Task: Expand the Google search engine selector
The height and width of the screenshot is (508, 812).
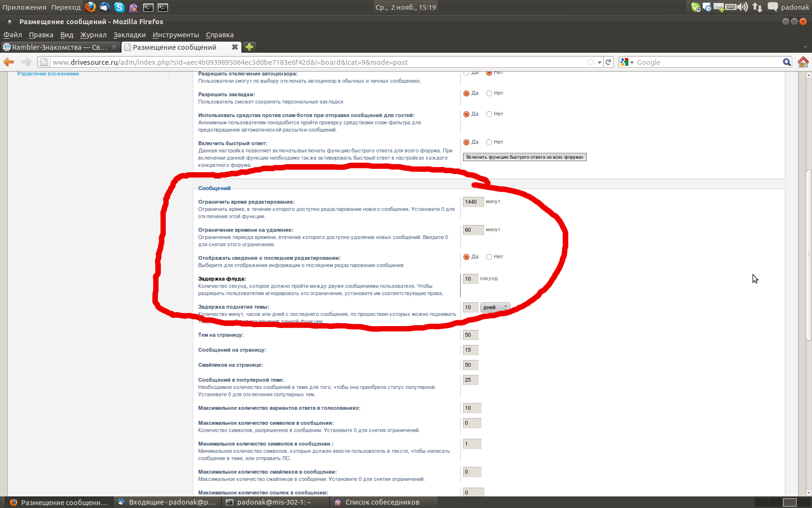Action: pyautogui.click(x=627, y=62)
